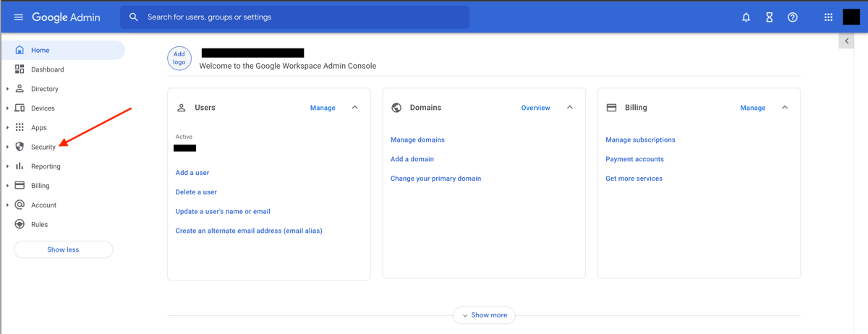
Task: Open the help question mark icon
Action: click(x=793, y=17)
